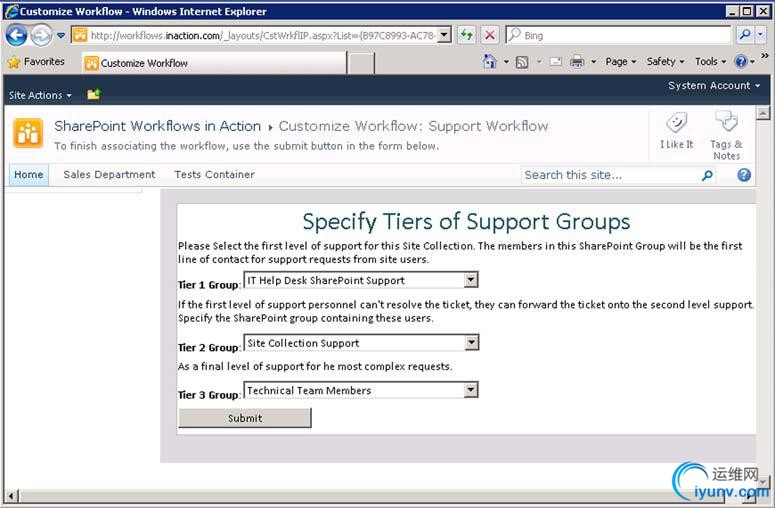Open the Tier 3 Group dropdown
775x508 pixels.
point(361,390)
